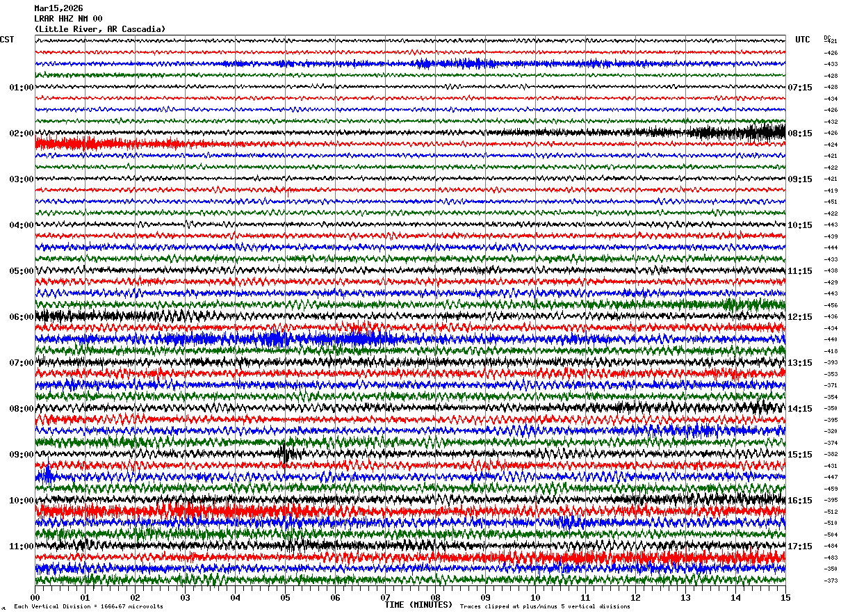Click the 'Traces clipped at plus/minus 5' note
This screenshot has height=616, width=841.
coord(545,607)
